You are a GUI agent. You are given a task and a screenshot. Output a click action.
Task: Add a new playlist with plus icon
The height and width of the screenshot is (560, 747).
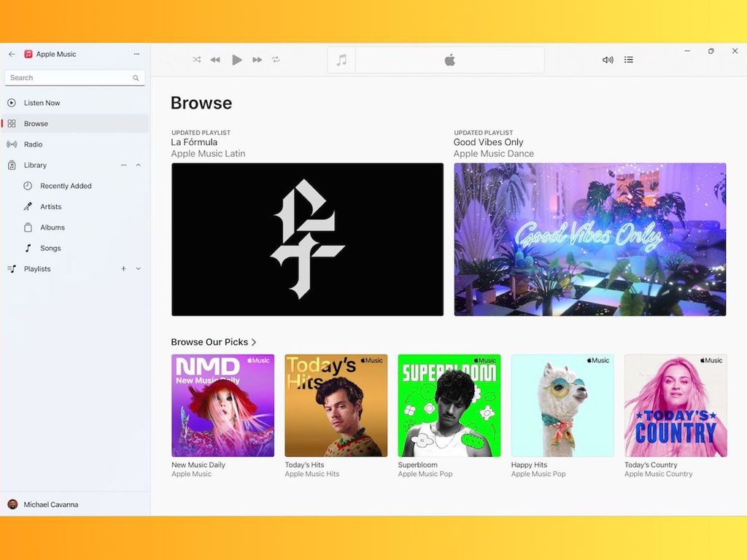coord(123,268)
